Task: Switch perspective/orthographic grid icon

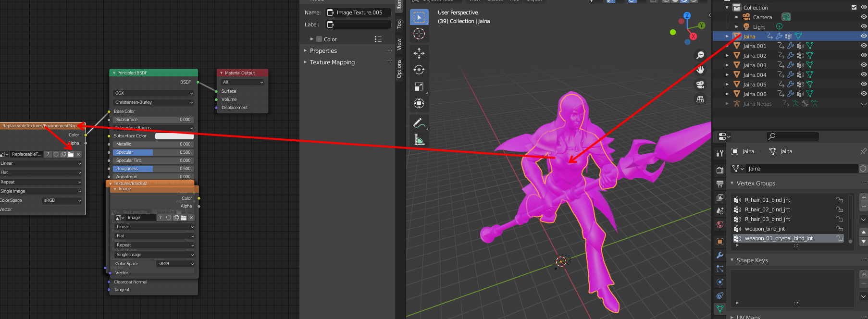Action: pyautogui.click(x=700, y=99)
